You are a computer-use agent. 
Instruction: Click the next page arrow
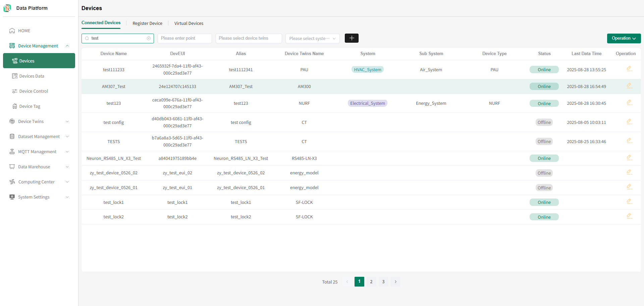[395, 281]
